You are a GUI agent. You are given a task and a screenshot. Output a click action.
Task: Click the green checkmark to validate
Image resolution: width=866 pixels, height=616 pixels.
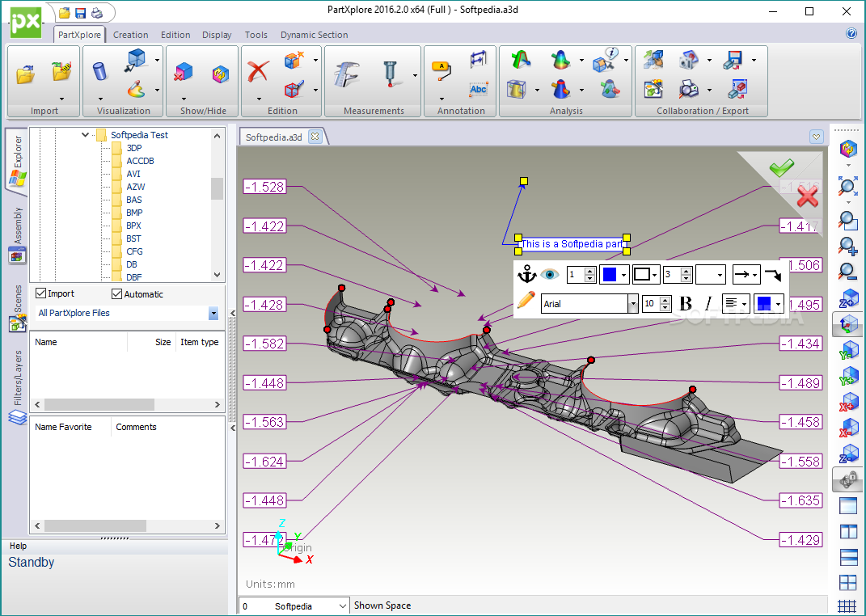(x=781, y=167)
